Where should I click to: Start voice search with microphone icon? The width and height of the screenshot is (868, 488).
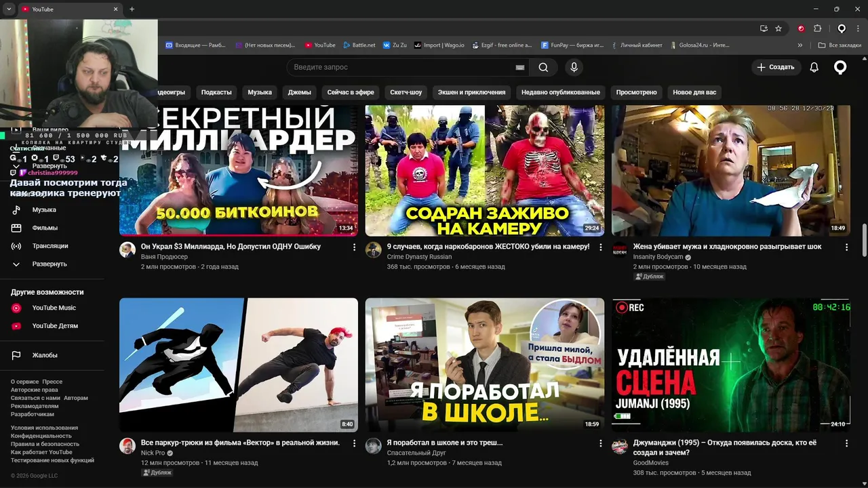coord(574,67)
